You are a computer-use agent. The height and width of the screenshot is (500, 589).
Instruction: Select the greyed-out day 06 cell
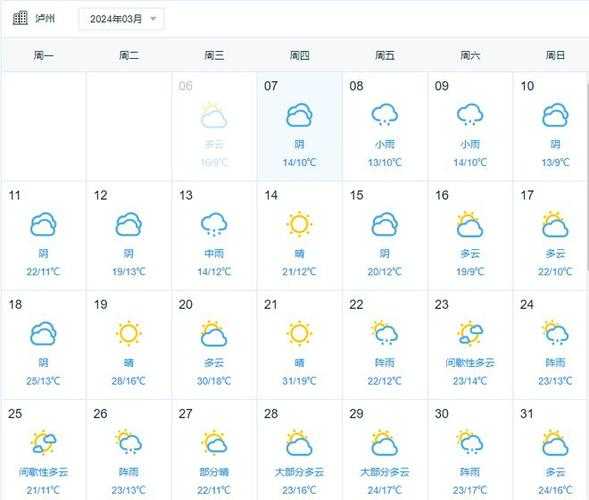[214, 126]
